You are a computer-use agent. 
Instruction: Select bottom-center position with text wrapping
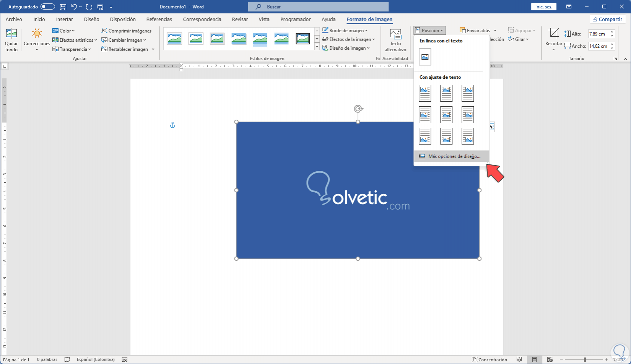[446, 136]
